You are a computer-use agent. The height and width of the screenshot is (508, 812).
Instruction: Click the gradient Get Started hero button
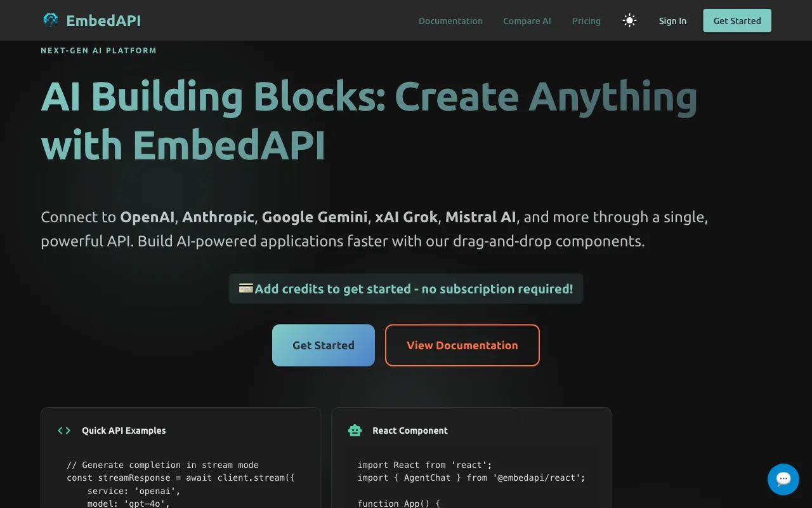click(324, 345)
